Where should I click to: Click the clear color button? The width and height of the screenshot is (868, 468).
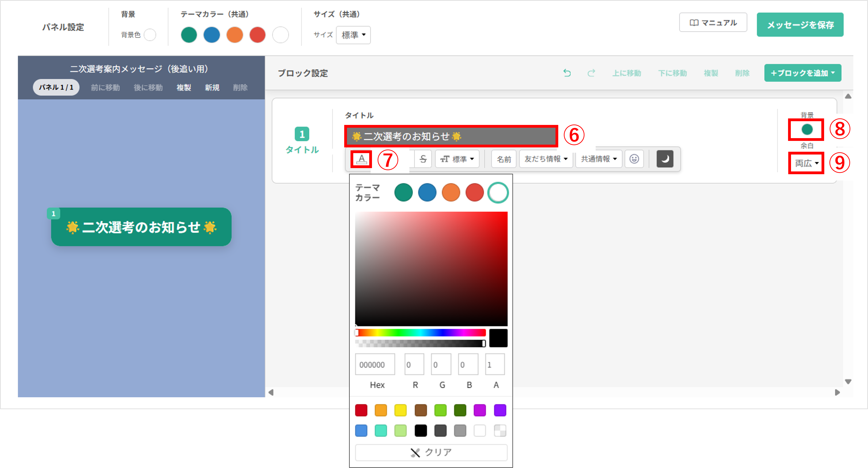(431, 452)
